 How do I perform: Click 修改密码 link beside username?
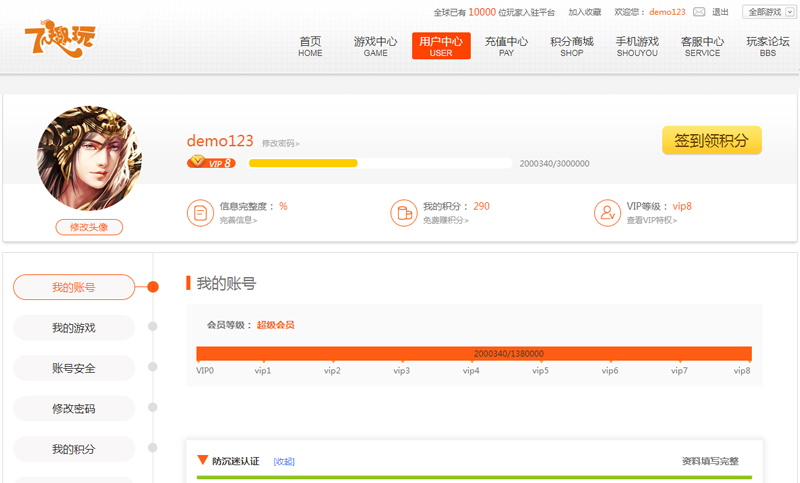pyautogui.click(x=281, y=144)
